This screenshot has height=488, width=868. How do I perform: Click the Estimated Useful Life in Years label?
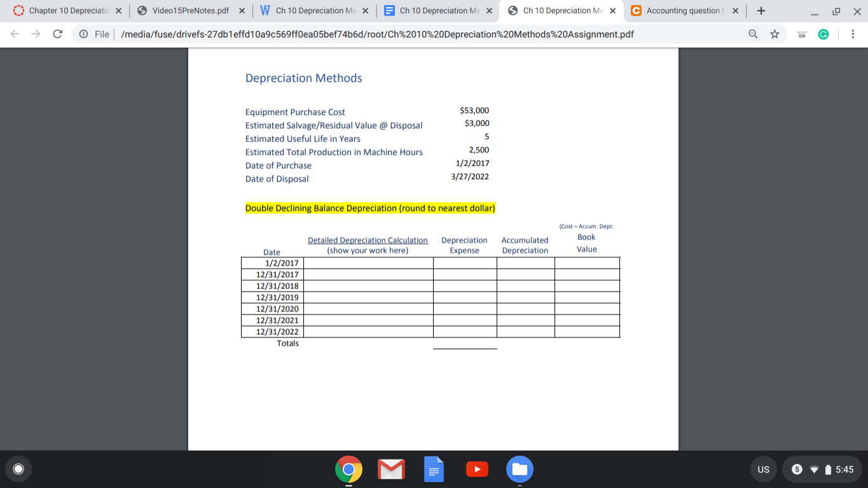point(303,139)
